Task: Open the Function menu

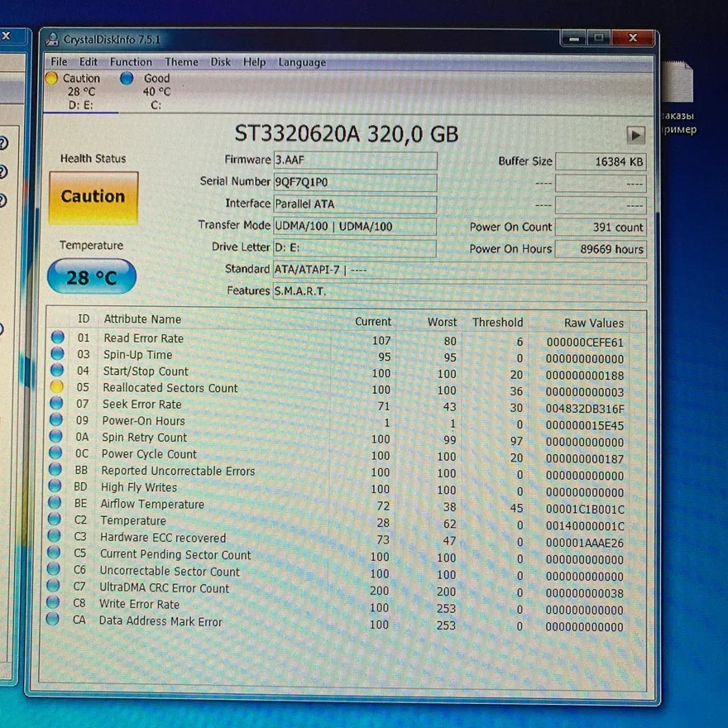Action: 131,62
